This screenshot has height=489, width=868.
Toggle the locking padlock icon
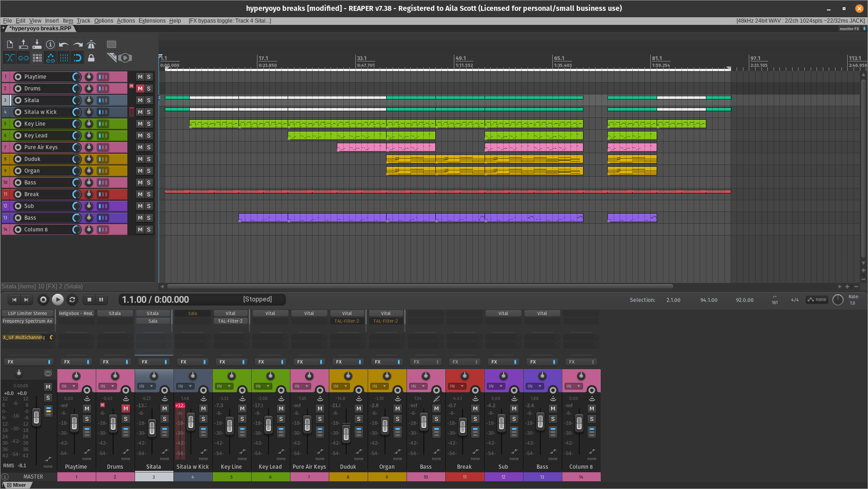tap(91, 58)
